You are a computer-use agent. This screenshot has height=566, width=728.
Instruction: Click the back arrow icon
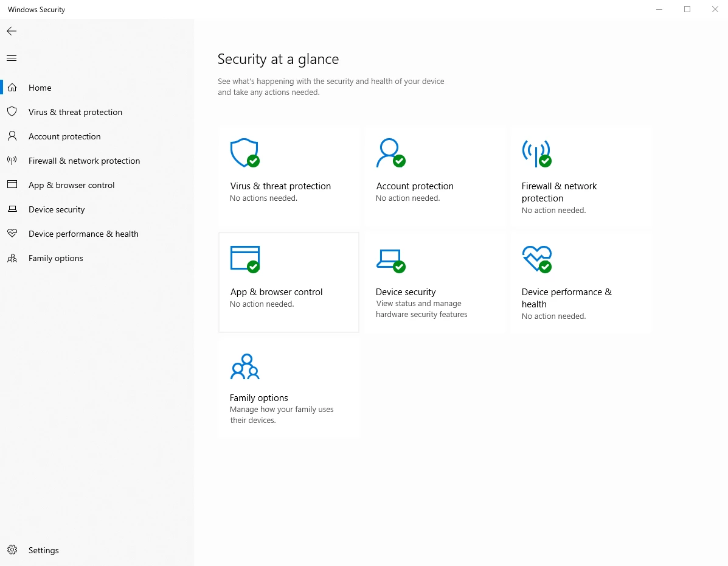(x=12, y=31)
